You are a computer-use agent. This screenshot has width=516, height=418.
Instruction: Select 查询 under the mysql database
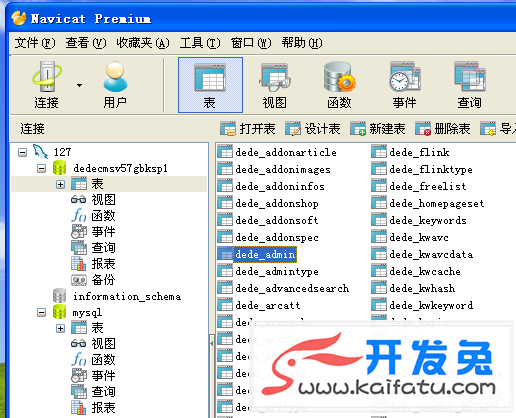click(93, 392)
